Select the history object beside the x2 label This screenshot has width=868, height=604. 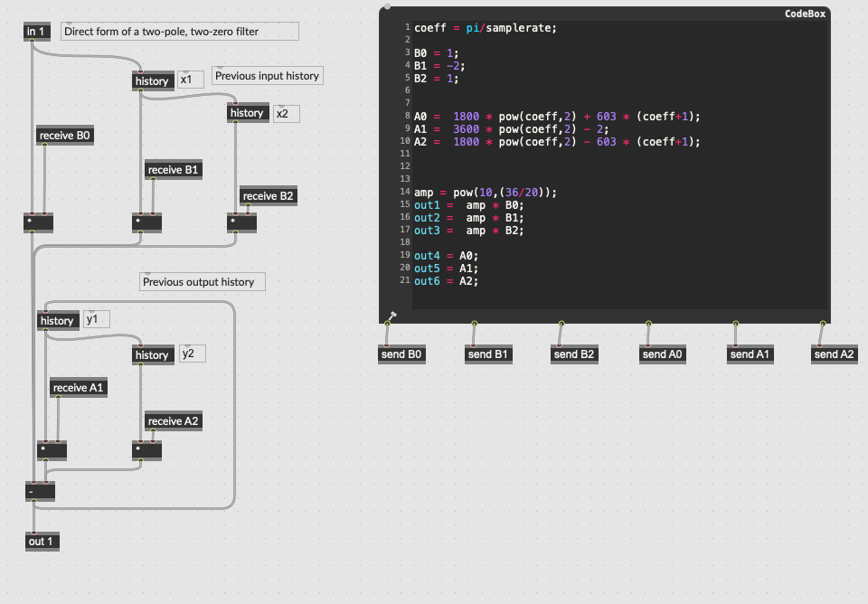(x=248, y=113)
